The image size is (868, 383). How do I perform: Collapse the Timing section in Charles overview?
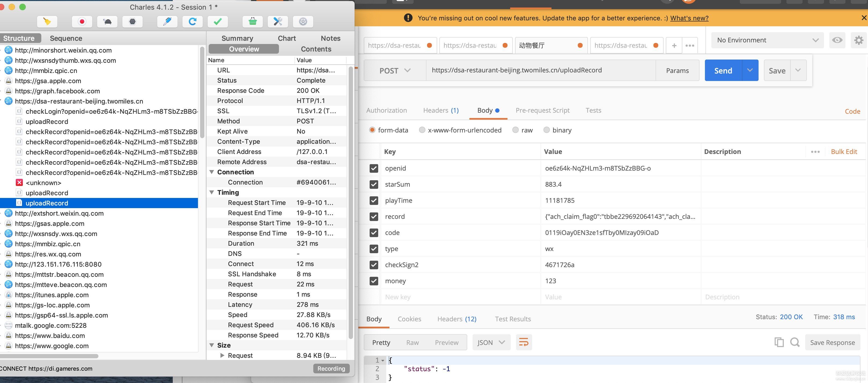pyautogui.click(x=212, y=192)
